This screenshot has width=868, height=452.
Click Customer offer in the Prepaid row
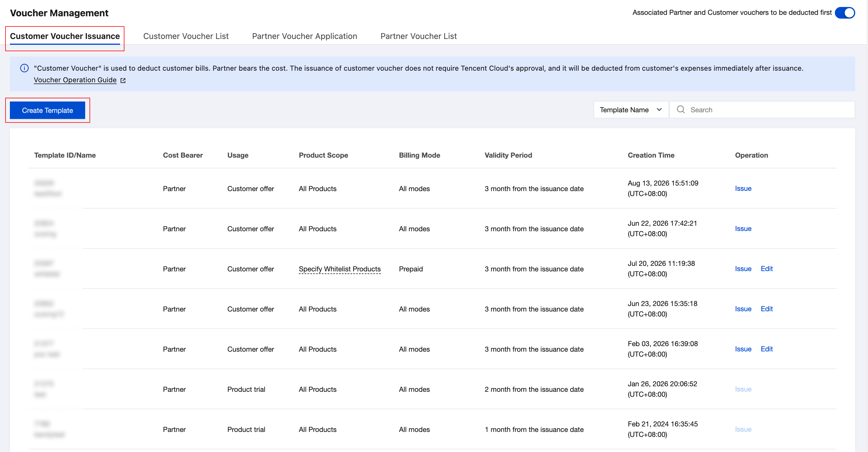point(250,269)
